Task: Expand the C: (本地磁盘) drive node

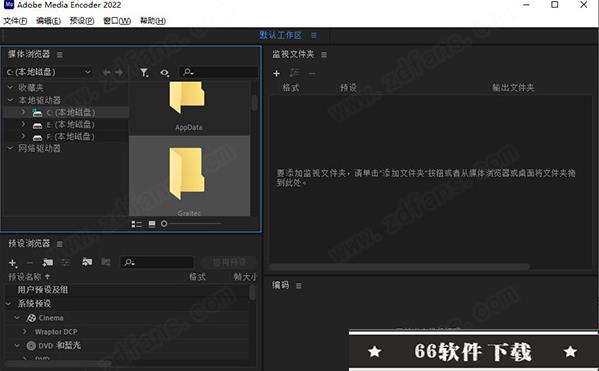Action: point(23,112)
